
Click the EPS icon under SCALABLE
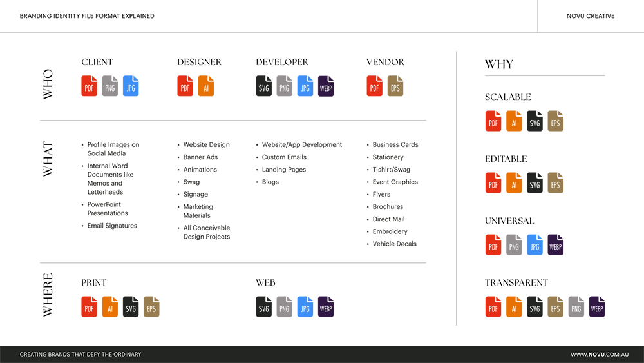[x=555, y=121]
